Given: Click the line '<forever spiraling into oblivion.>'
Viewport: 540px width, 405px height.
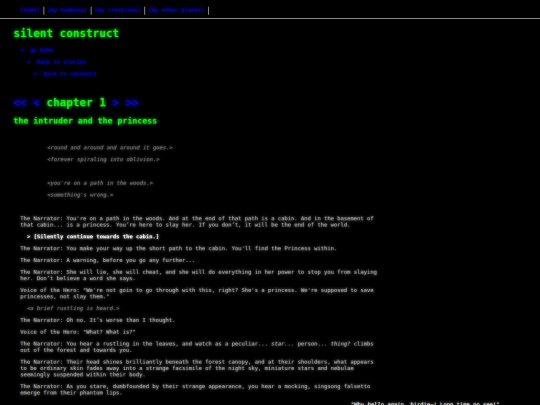Looking at the screenshot, I should [103, 159].
